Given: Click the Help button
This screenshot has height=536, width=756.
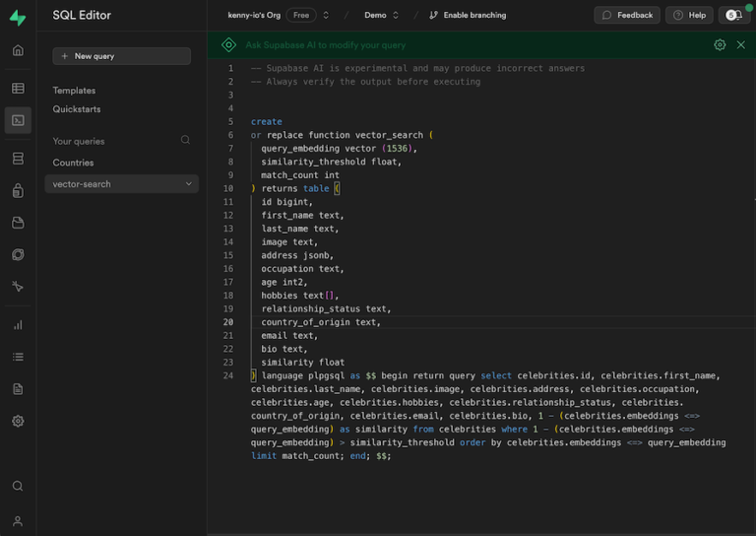Looking at the screenshot, I should pyautogui.click(x=689, y=15).
